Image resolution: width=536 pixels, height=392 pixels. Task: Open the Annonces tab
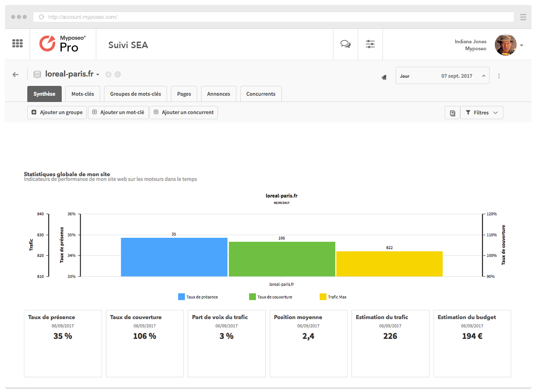(x=219, y=94)
